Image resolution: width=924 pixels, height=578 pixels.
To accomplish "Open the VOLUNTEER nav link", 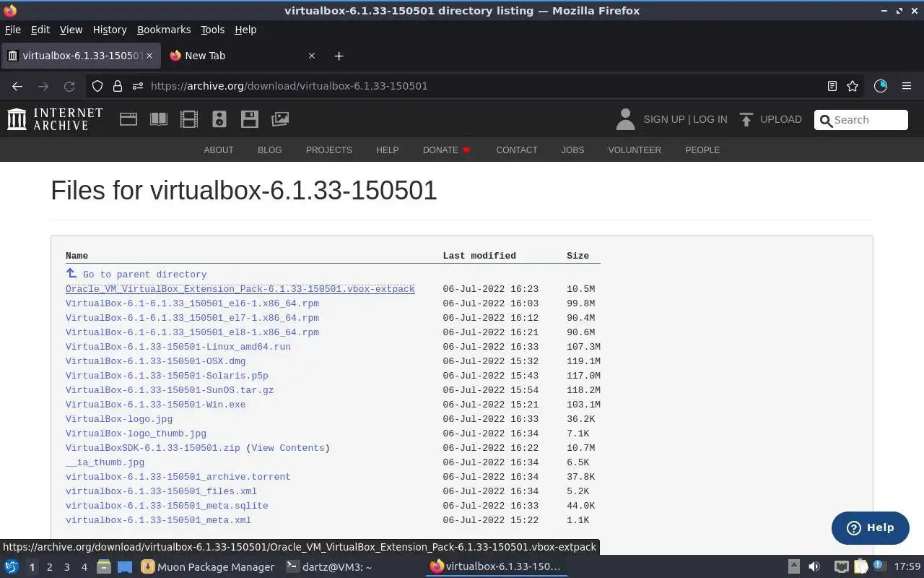I will 635,150.
